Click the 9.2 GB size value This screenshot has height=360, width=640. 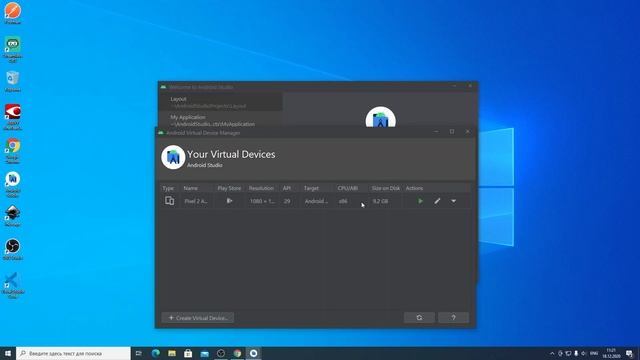380,201
